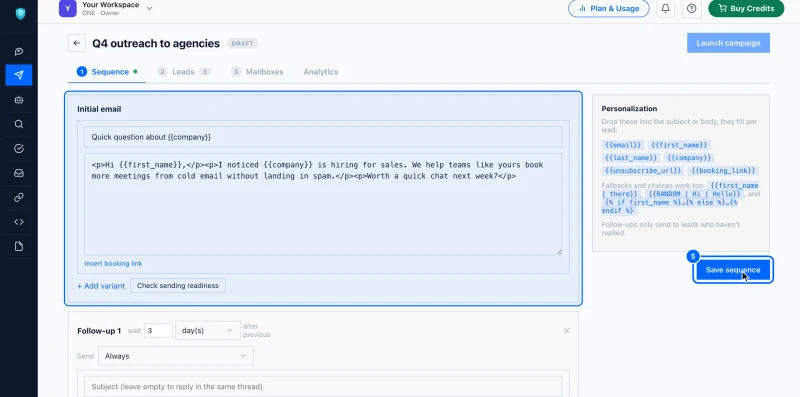Click the {{booking_link}} personalization tag
Image resolution: width=800 pixels, height=397 pixels.
coord(723,171)
